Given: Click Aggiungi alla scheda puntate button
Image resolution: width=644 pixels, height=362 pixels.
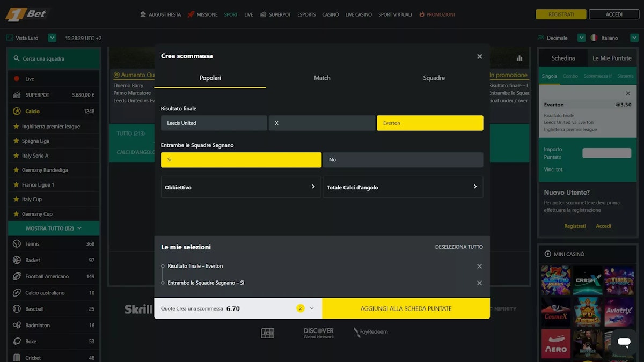Looking at the screenshot, I should click(x=406, y=308).
